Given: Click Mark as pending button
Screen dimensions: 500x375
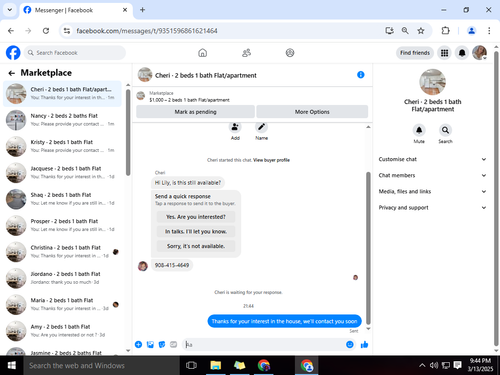Looking at the screenshot, I should [195, 112].
